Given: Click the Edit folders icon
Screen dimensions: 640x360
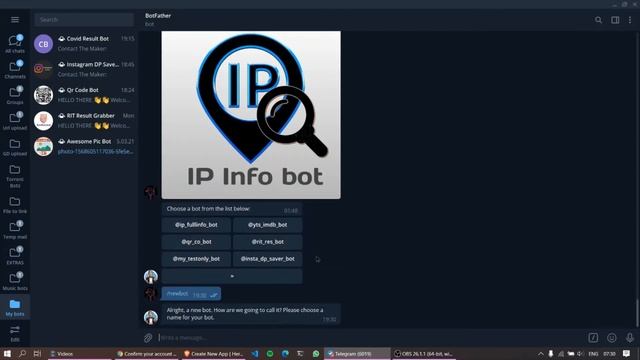Looking at the screenshot, I should pos(15,333).
